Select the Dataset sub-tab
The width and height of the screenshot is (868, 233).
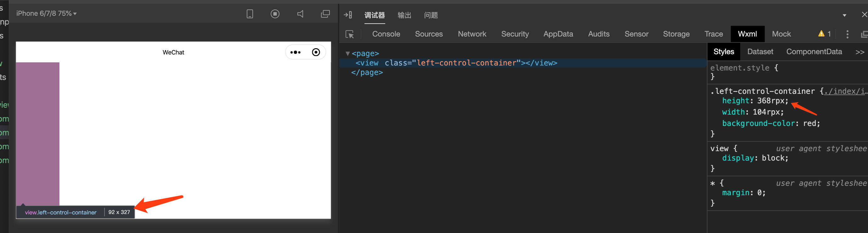point(760,52)
